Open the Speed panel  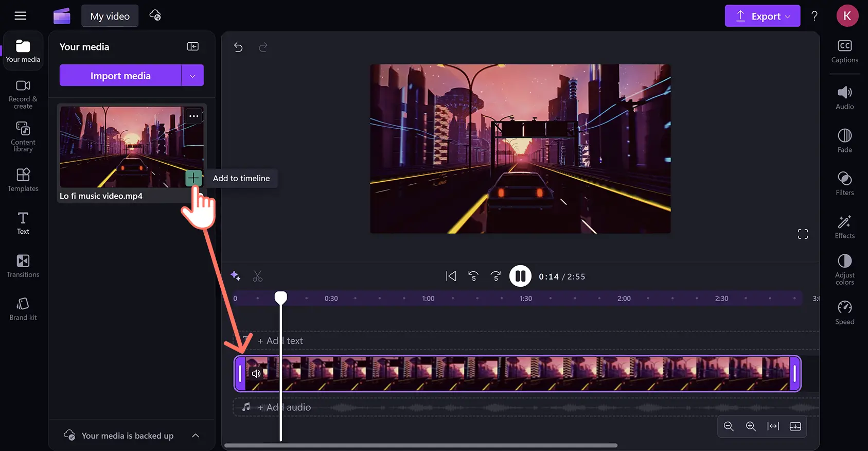tap(845, 313)
